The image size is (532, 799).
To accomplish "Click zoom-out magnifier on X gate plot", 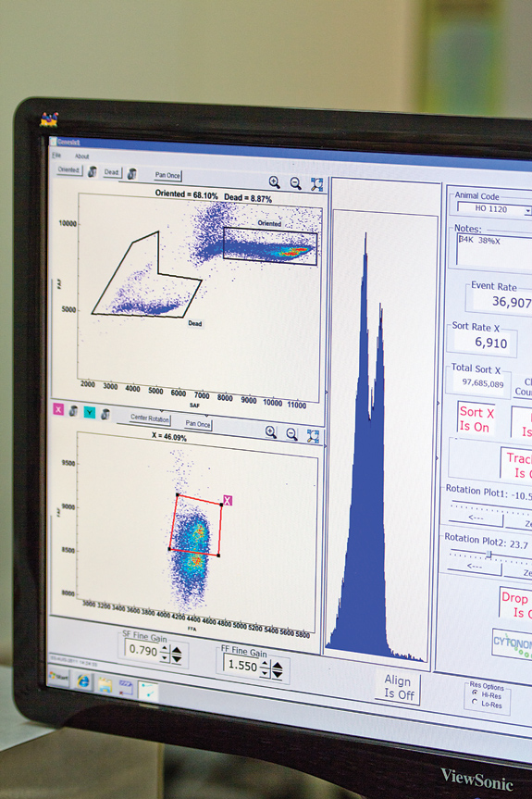I will pyautogui.click(x=291, y=434).
